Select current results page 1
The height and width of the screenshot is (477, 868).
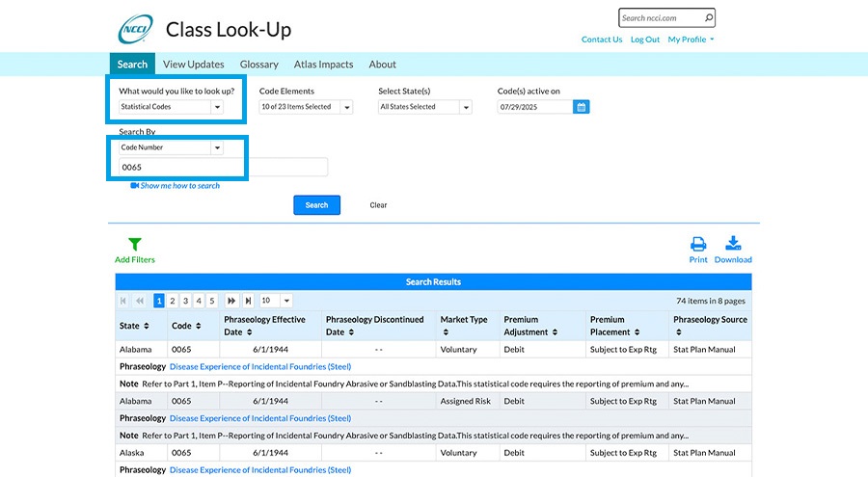tap(159, 301)
